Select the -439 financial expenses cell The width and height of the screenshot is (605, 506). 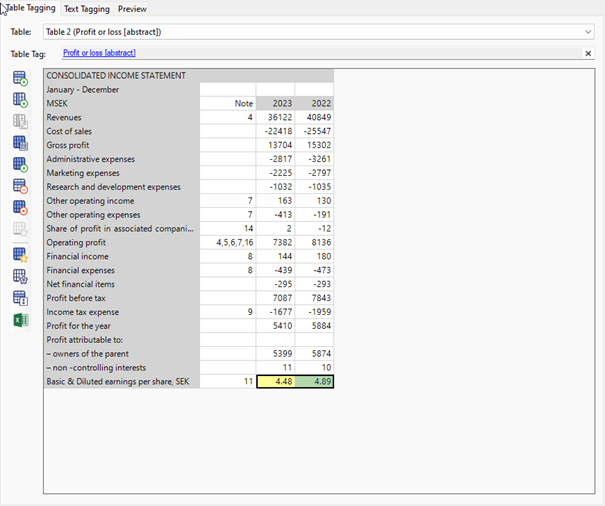click(275, 270)
